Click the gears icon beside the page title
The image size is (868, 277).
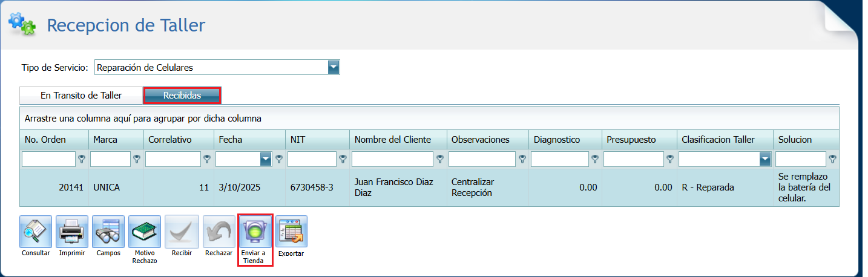pyautogui.click(x=22, y=24)
